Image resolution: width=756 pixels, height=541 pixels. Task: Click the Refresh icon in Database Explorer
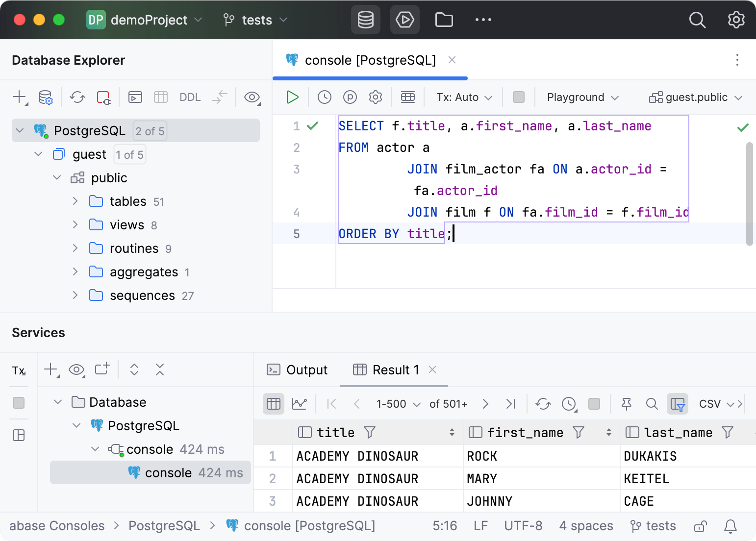point(77,97)
